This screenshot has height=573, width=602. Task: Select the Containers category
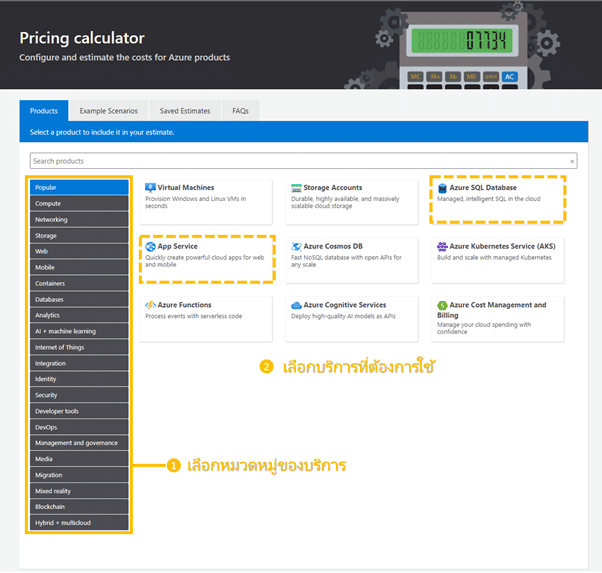click(x=79, y=283)
